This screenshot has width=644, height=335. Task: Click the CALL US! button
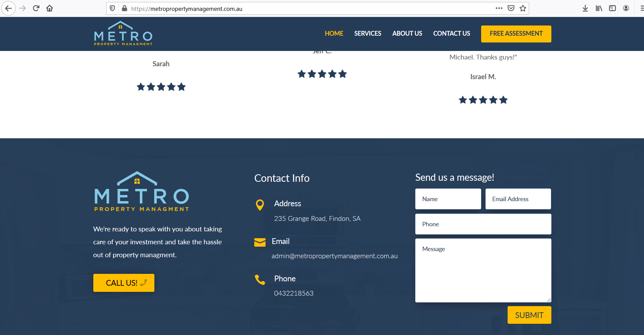coord(124,283)
